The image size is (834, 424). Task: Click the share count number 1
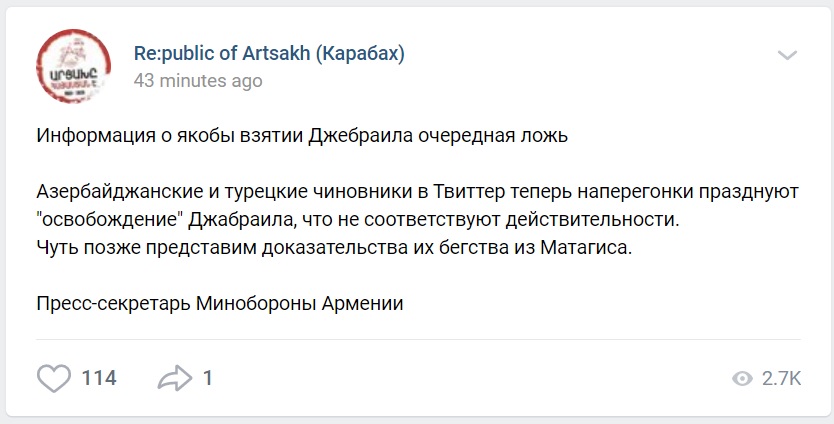click(207, 378)
